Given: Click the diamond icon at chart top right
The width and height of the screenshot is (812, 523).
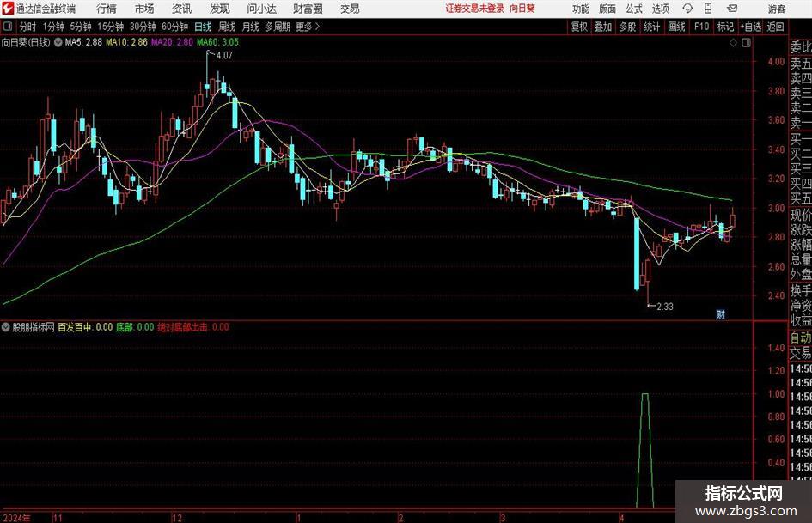Looking at the screenshot, I should tap(733, 43).
